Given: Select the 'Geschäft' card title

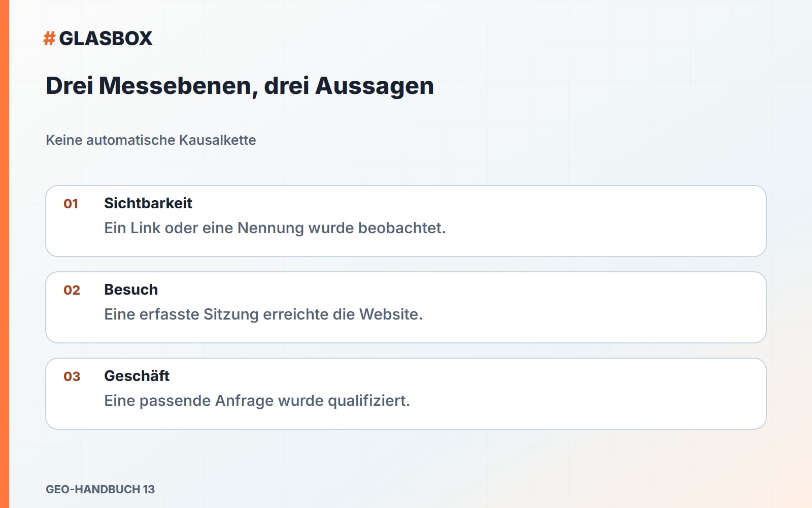Looking at the screenshot, I should click(x=137, y=376).
